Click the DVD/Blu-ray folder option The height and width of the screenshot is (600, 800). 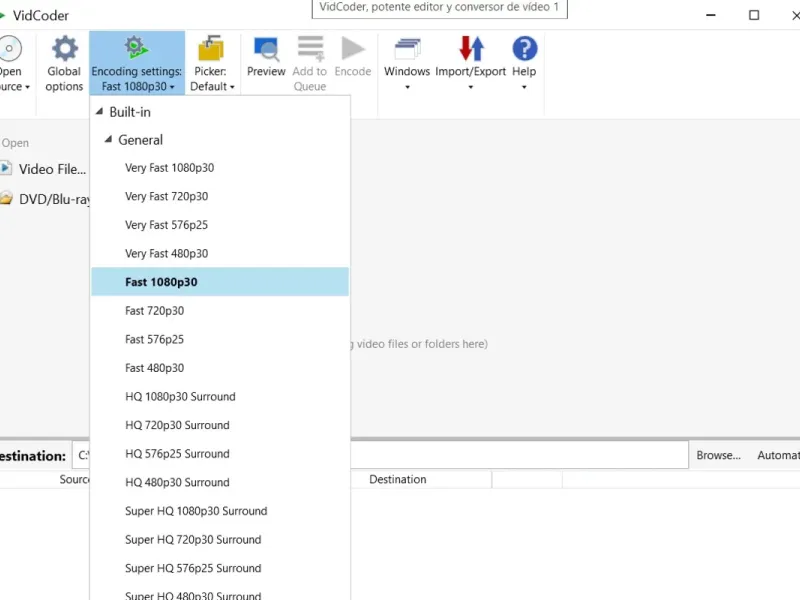54,199
